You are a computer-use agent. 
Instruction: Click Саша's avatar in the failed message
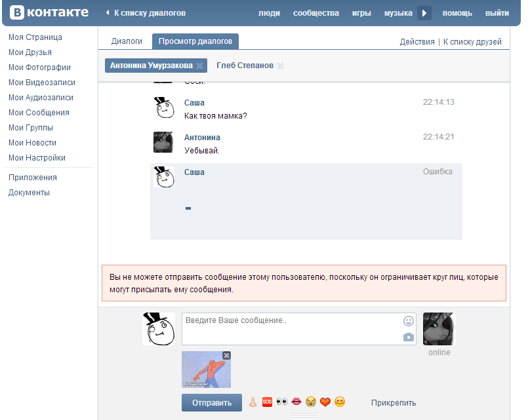pyautogui.click(x=164, y=177)
